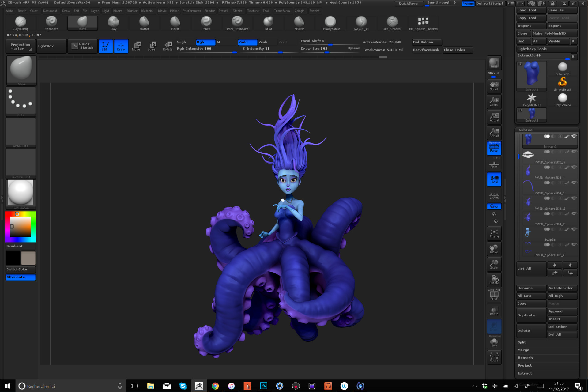Click the QuickSave button
This screenshot has width=588, height=392.
click(408, 3)
